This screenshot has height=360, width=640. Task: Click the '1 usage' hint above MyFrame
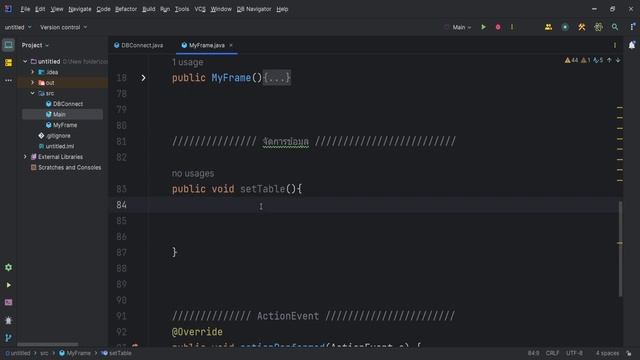pos(187,62)
